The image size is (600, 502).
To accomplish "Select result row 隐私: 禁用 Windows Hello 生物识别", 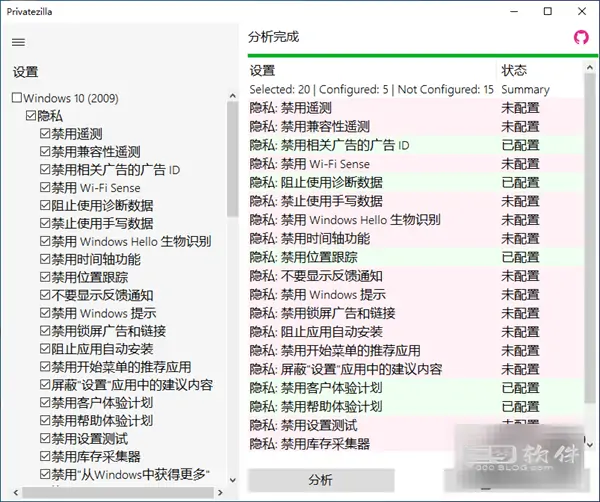I will click(416, 220).
